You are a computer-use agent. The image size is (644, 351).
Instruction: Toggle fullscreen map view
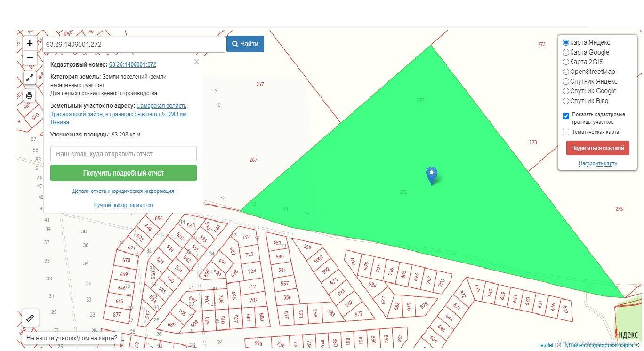pos(30,78)
